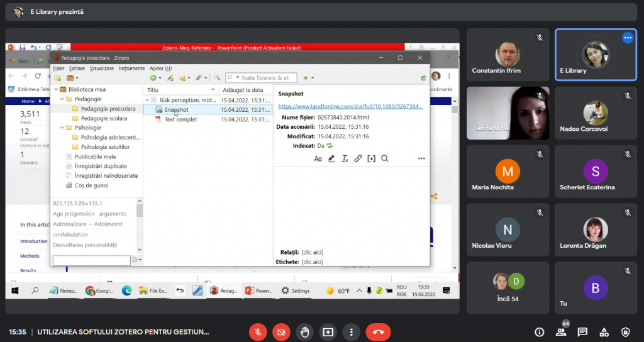Viewport: 644px width, 342px height.
Task: Click '[clic aici]' next to Relații
Action: pyautogui.click(x=312, y=253)
